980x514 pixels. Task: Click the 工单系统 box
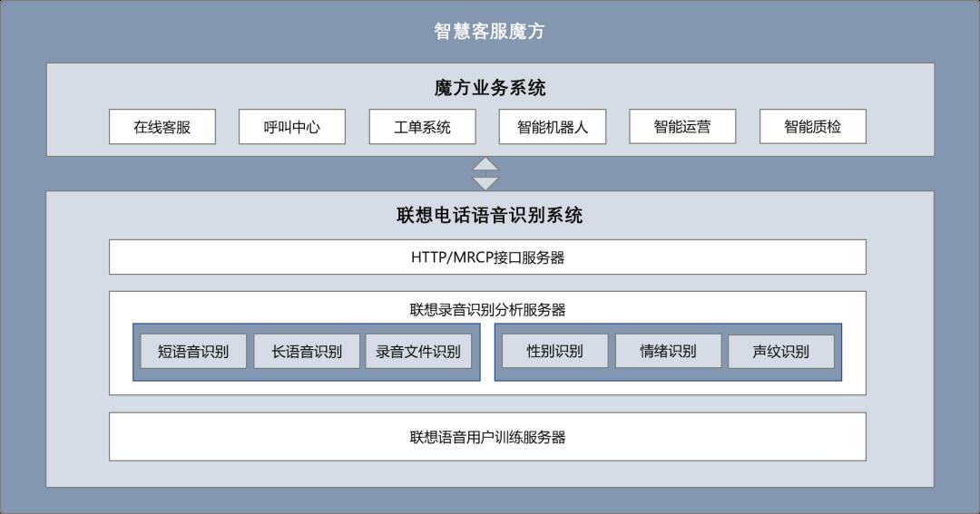(423, 127)
